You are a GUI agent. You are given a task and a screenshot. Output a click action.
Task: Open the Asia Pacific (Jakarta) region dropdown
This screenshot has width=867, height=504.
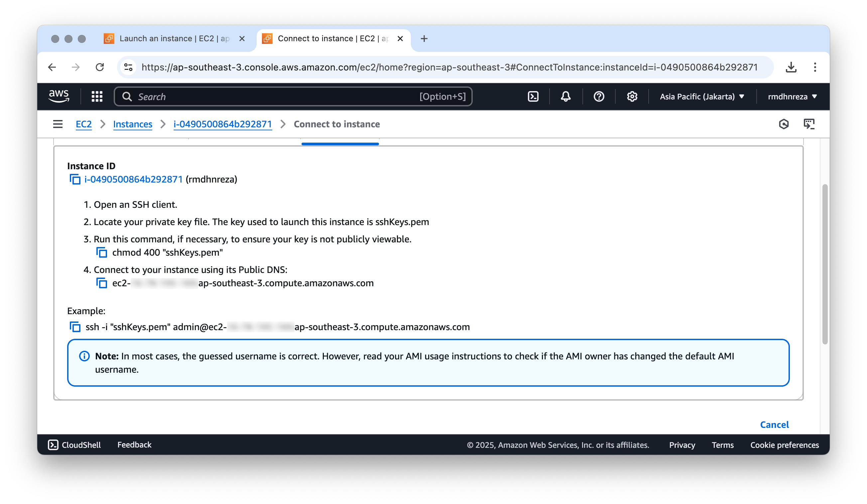(702, 97)
